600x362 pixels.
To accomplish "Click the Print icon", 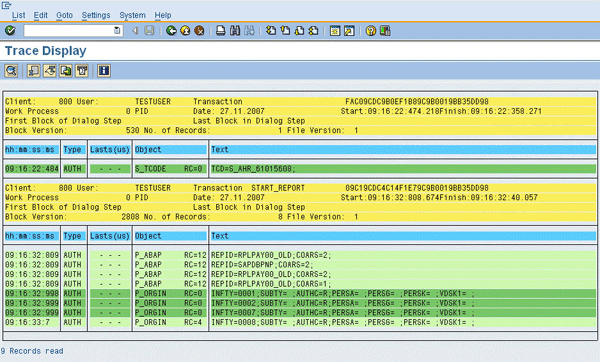I will 221,31.
